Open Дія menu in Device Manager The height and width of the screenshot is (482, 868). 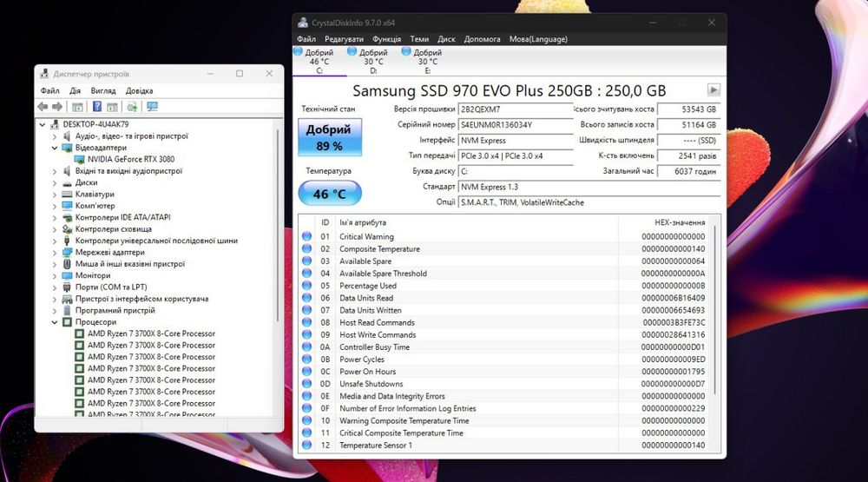75,90
